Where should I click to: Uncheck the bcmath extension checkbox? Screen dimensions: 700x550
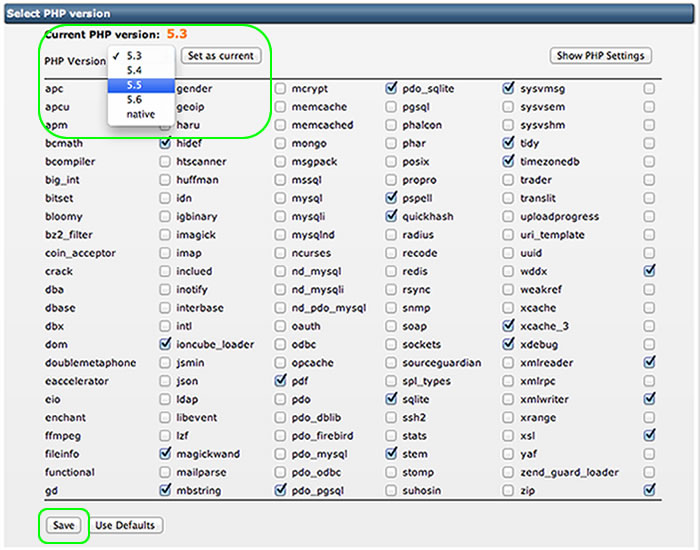(x=165, y=144)
